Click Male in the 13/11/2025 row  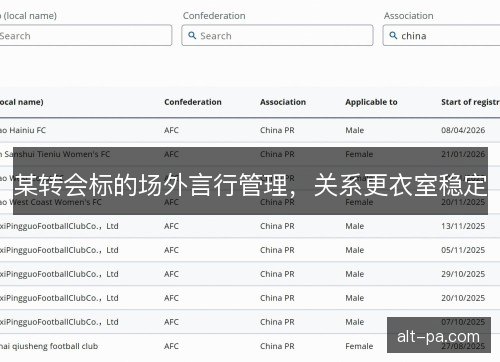(x=355, y=226)
